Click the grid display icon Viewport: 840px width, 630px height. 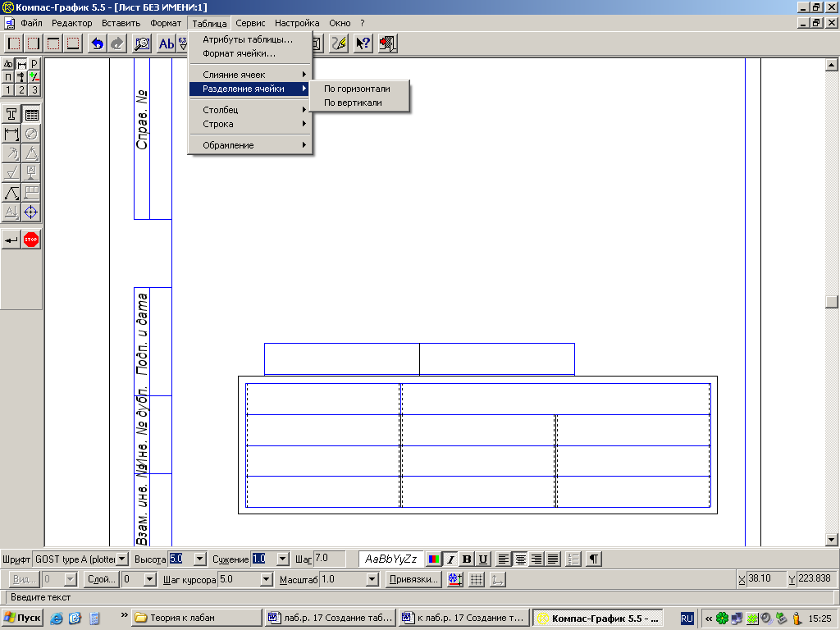click(x=477, y=579)
